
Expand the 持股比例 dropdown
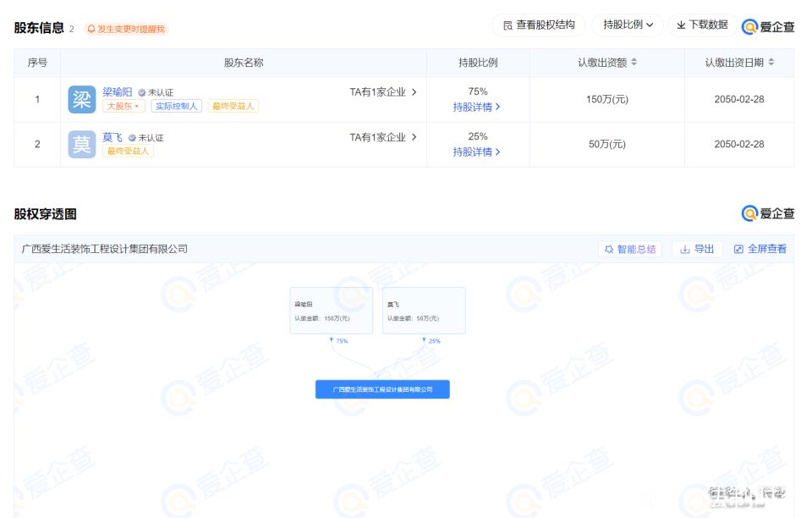pos(628,25)
